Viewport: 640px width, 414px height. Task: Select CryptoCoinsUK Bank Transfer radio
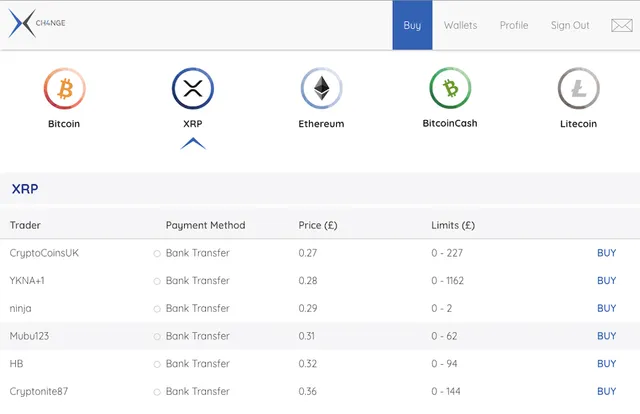(157, 254)
